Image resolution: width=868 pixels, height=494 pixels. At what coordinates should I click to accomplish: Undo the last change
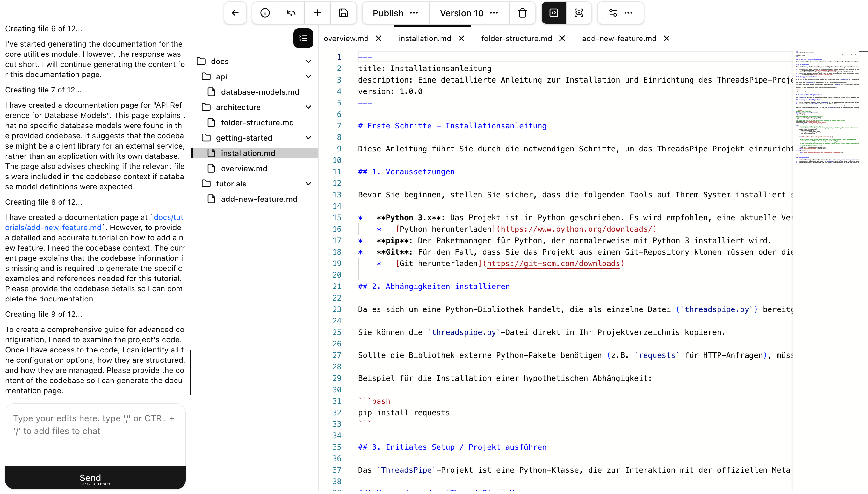[x=291, y=13]
